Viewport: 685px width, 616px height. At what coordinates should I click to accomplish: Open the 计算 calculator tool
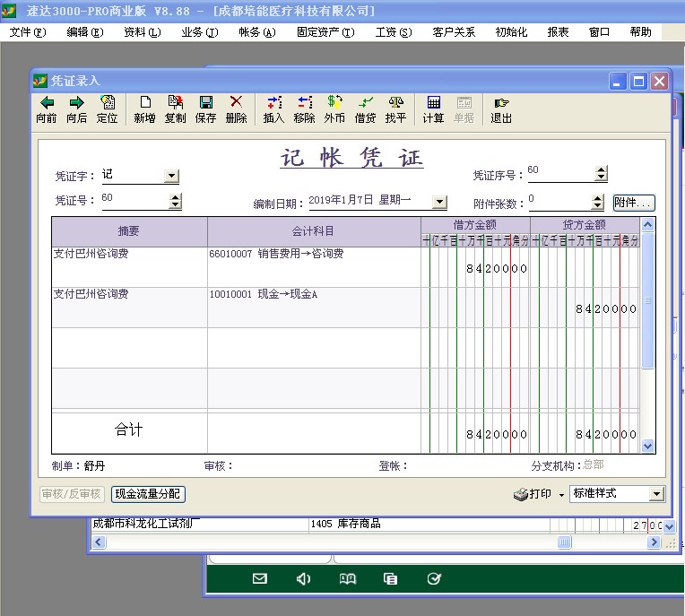pyautogui.click(x=433, y=103)
